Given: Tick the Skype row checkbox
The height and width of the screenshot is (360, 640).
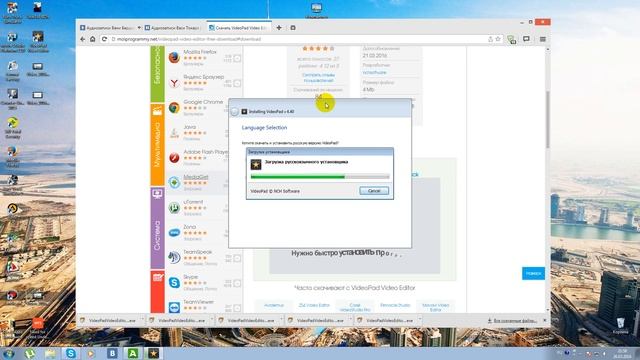Looking at the screenshot, I should point(237,283).
